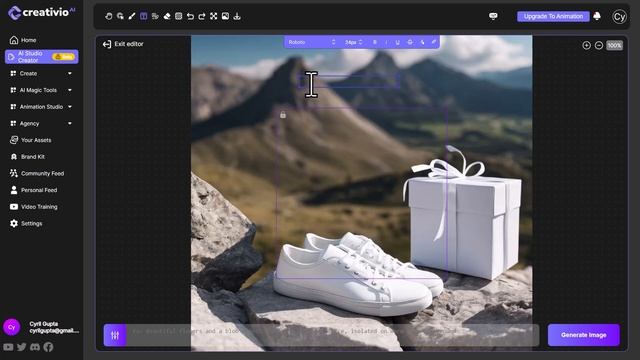Click the 100% zoom level button

click(x=614, y=45)
